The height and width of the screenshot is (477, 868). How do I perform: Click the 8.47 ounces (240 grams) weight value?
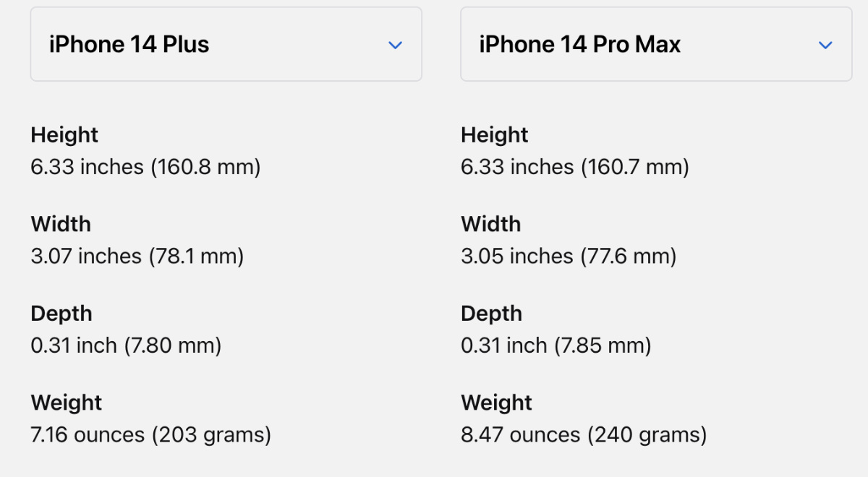584,435
